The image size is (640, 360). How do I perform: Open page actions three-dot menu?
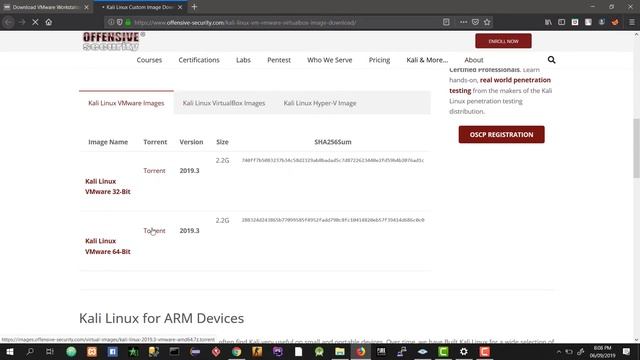click(x=463, y=22)
